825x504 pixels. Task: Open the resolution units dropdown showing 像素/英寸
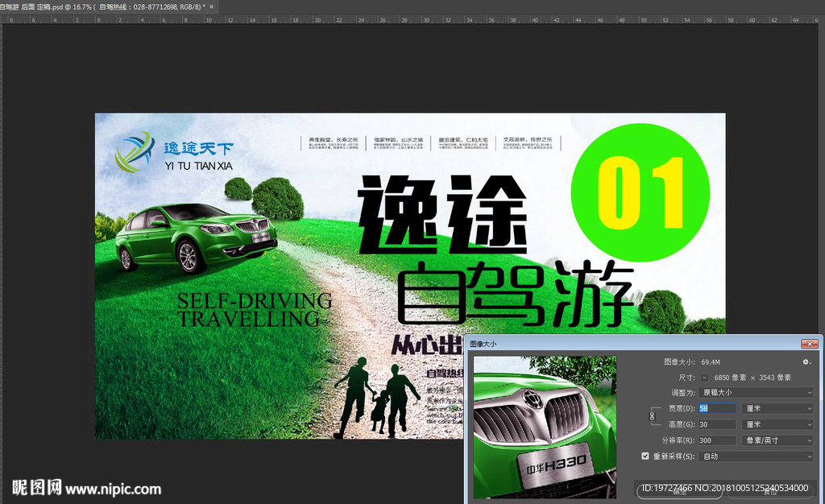click(x=777, y=440)
